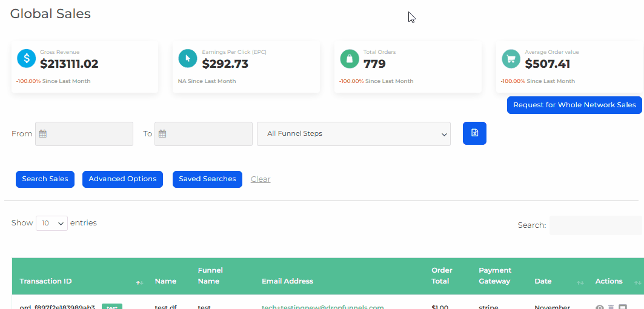Sort table using Date column arrows
Image resolution: width=644 pixels, height=309 pixels.
pyautogui.click(x=580, y=282)
